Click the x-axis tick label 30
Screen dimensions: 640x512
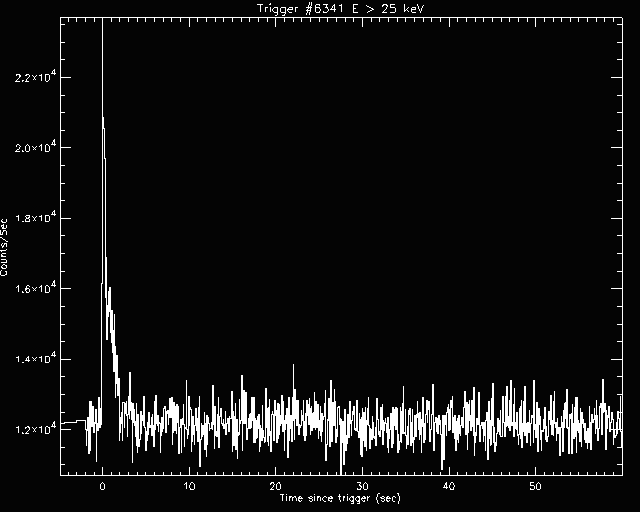362,486
